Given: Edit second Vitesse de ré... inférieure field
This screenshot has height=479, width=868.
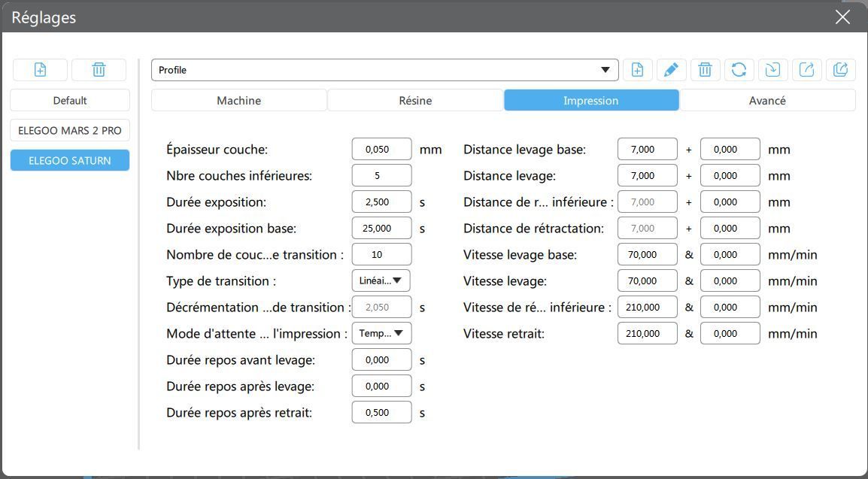Looking at the screenshot, I should tap(730, 308).
